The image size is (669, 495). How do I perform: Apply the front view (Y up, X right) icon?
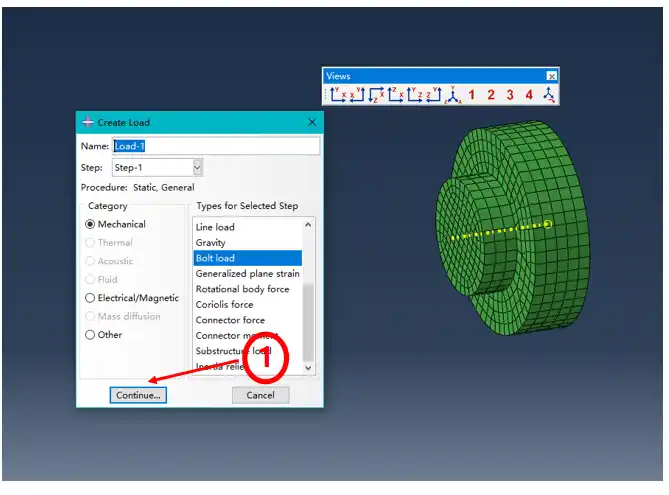[338, 95]
